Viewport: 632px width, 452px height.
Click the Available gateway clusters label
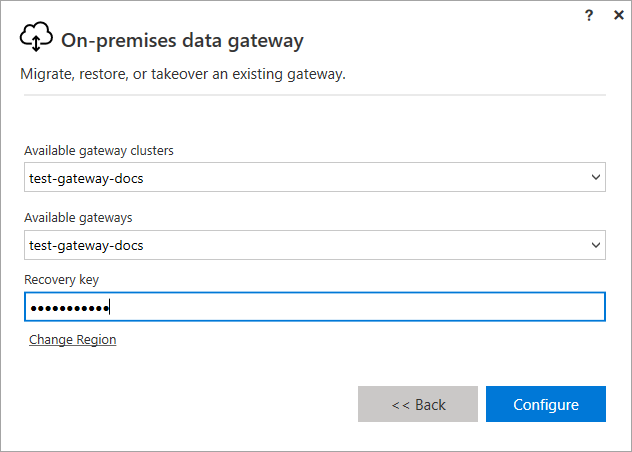click(x=99, y=151)
